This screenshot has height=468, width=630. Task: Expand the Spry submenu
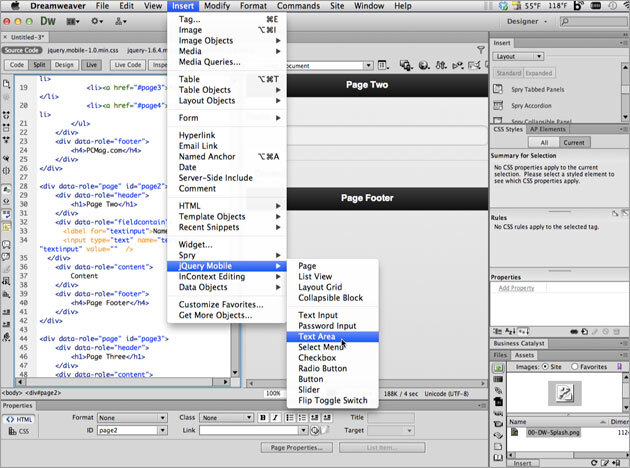click(x=227, y=255)
